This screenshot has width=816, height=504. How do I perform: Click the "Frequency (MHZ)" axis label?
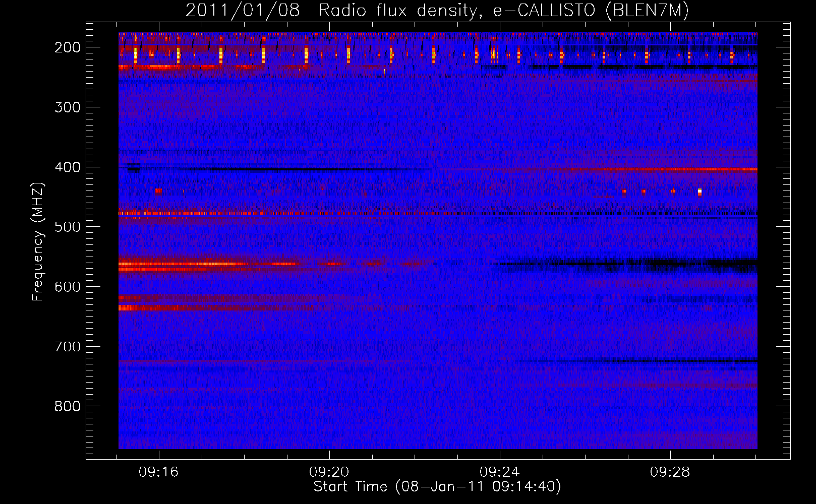tap(38, 241)
